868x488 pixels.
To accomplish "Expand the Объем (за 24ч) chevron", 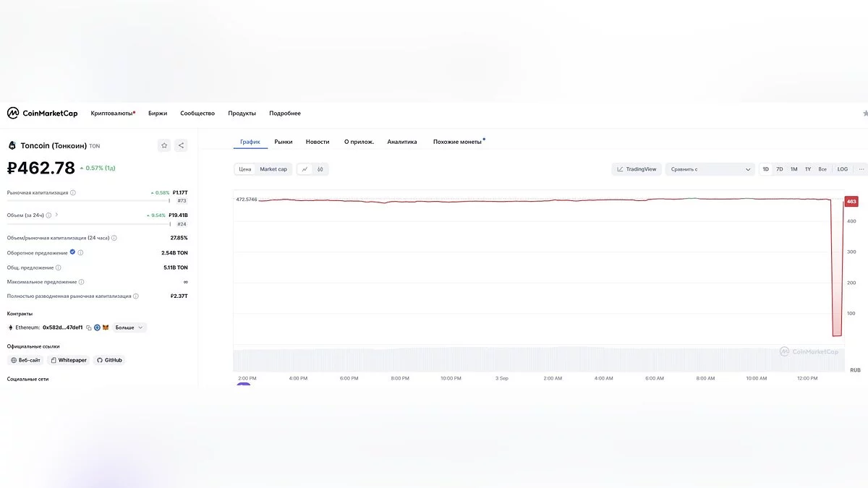I will click(57, 215).
